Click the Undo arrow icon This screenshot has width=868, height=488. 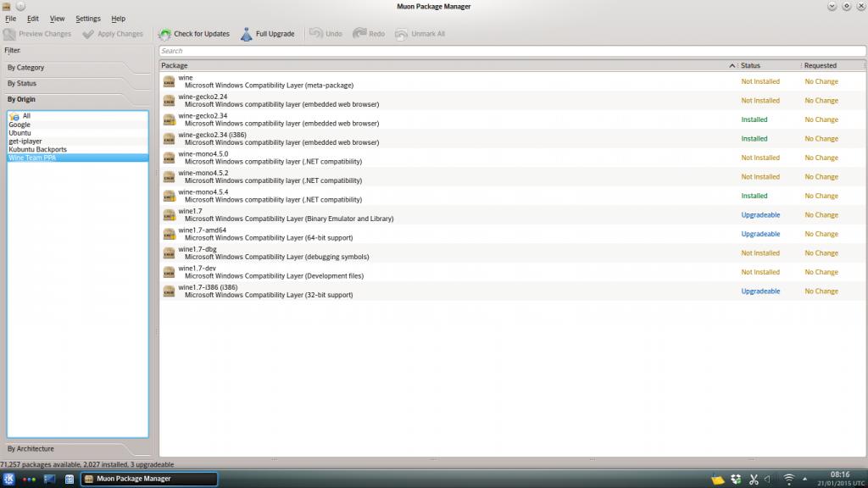click(316, 34)
